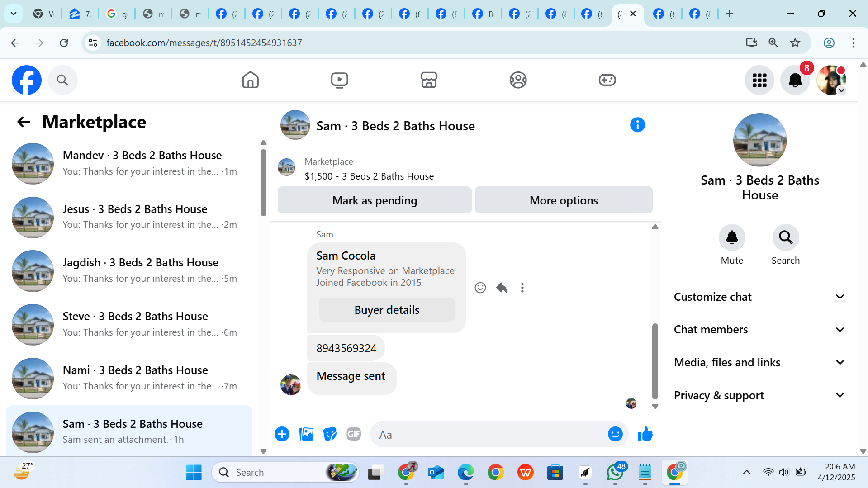Open the Video tab icon
Image resolution: width=868 pixels, height=488 pixels.
pyautogui.click(x=339, y=80)
